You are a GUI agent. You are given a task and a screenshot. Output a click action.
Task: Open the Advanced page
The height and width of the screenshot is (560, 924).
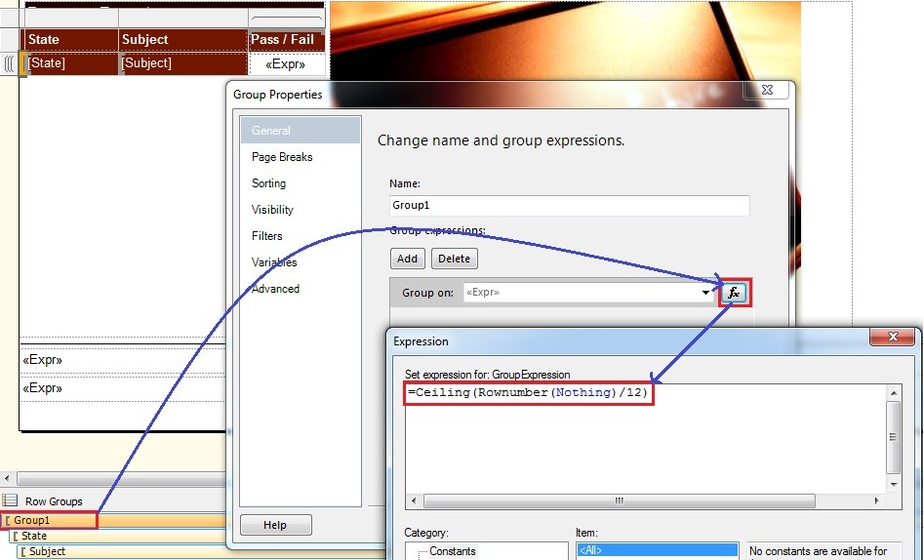[275, 289]
